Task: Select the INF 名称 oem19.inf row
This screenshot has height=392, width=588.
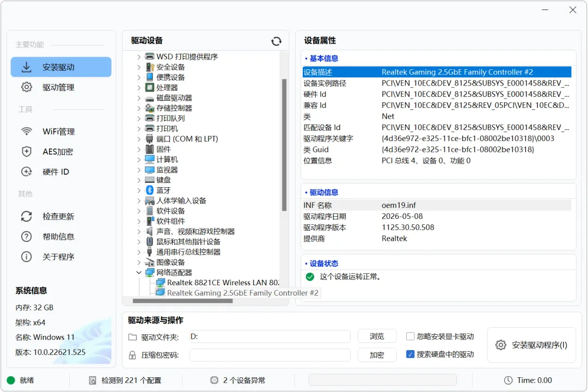Action: click(x=437, y=205)
